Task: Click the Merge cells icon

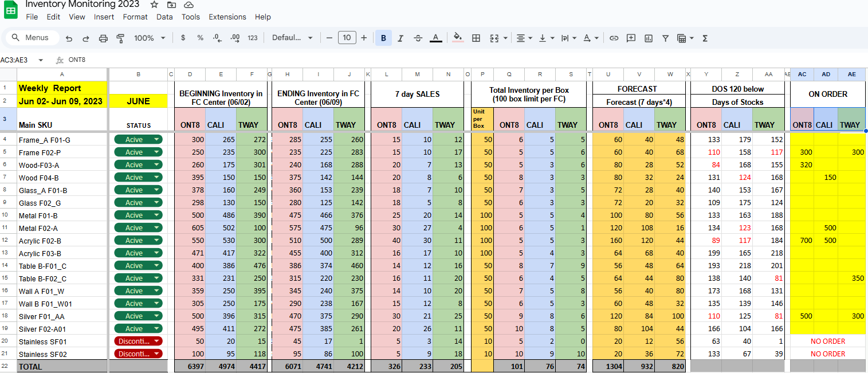Action: pyautogui.click(x=494, y=38)
